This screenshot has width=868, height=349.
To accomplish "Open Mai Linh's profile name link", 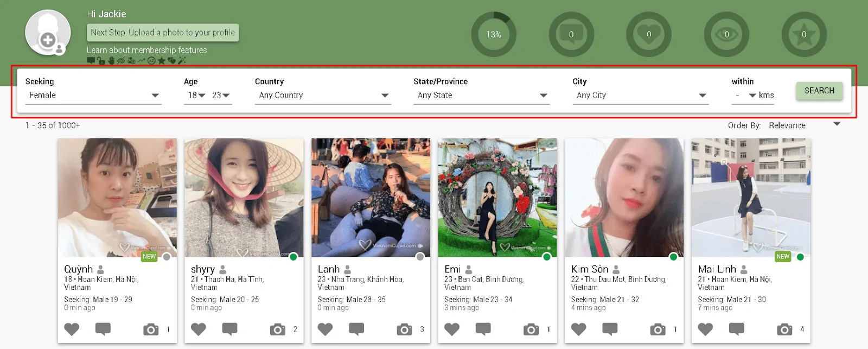I will point(717,269).
